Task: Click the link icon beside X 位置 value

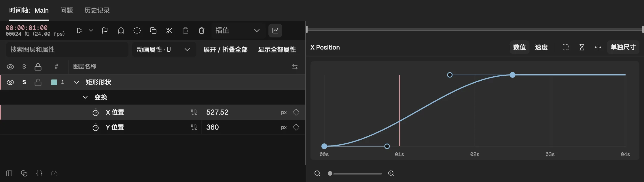Action: [194, 112]
